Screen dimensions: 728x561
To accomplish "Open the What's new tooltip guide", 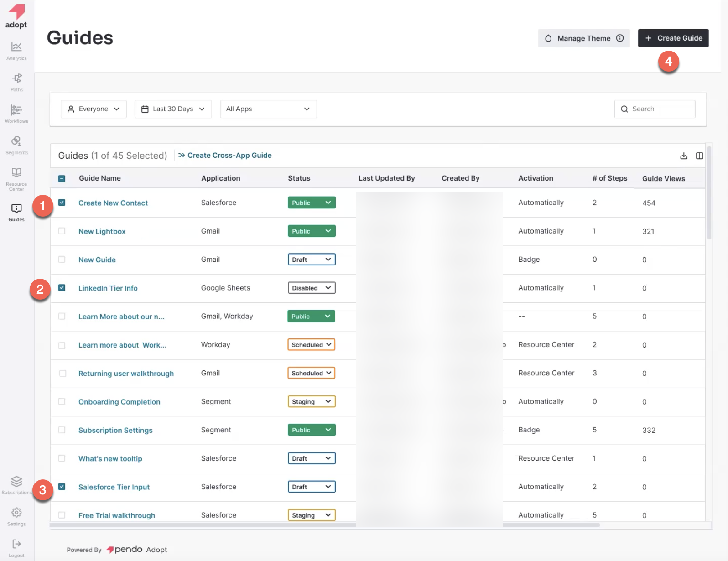I will click(x=110, y=459).
